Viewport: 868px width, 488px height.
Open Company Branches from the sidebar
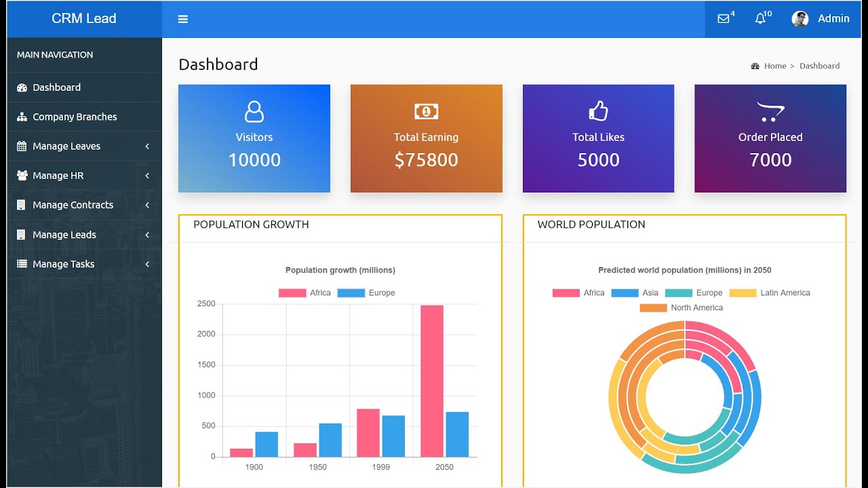pyautogui.click(x=75, y=117)
